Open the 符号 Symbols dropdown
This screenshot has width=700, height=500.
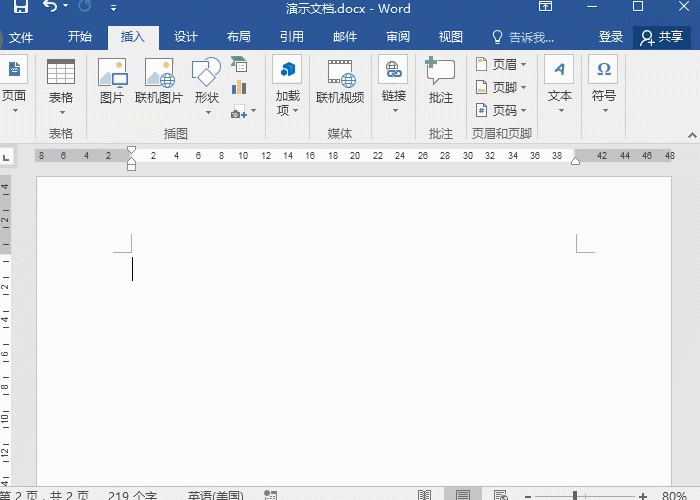[604, 85]
